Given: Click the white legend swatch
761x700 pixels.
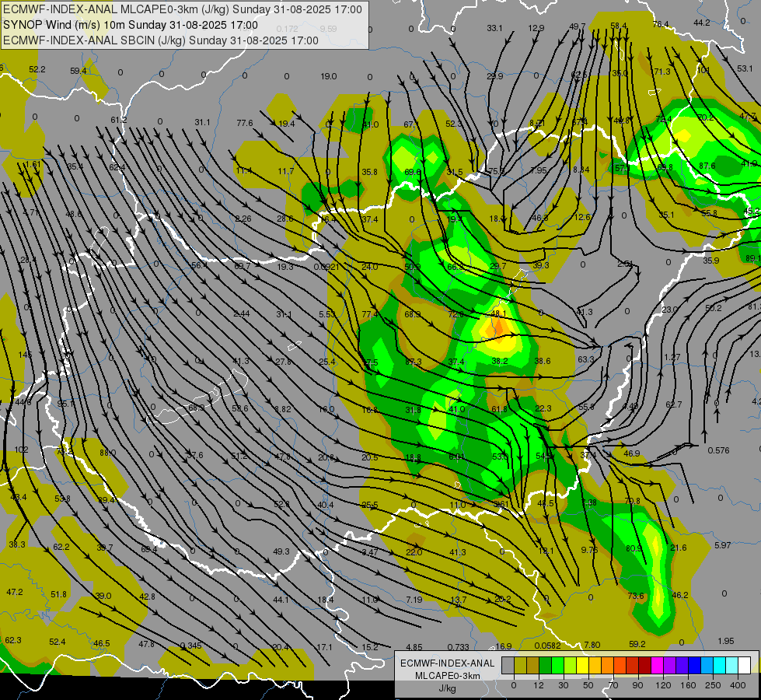Looking at the screenshot, I should click(745, 665).
